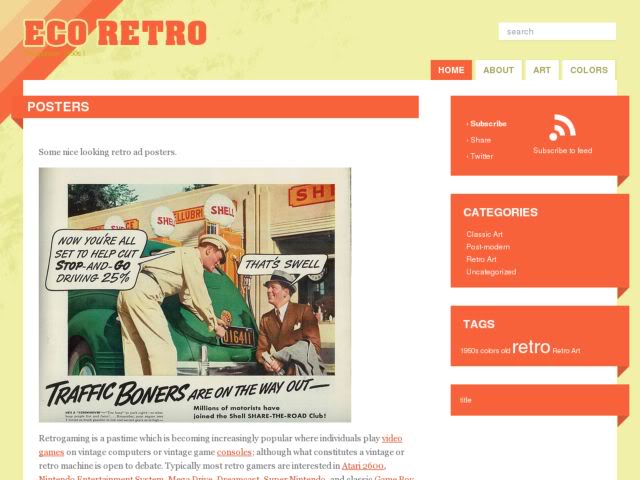The image size is (640, 480).
Task: Follow the video games hyperlink
Action: [392, 438]
